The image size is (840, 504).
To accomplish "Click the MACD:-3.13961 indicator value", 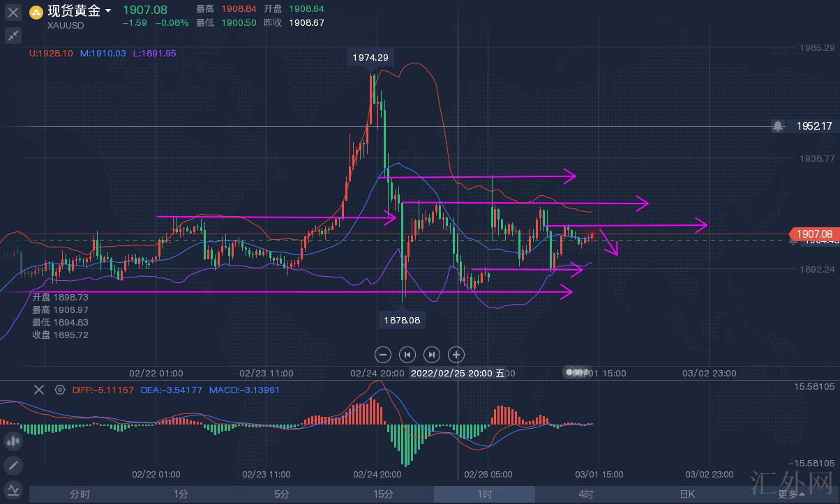I will coord(244,390).
